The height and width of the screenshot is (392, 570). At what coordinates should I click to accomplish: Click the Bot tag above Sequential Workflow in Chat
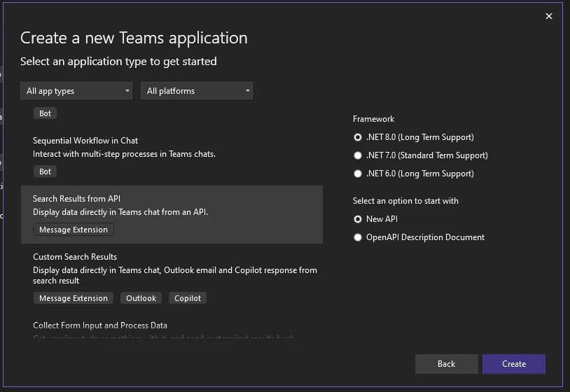45,113
